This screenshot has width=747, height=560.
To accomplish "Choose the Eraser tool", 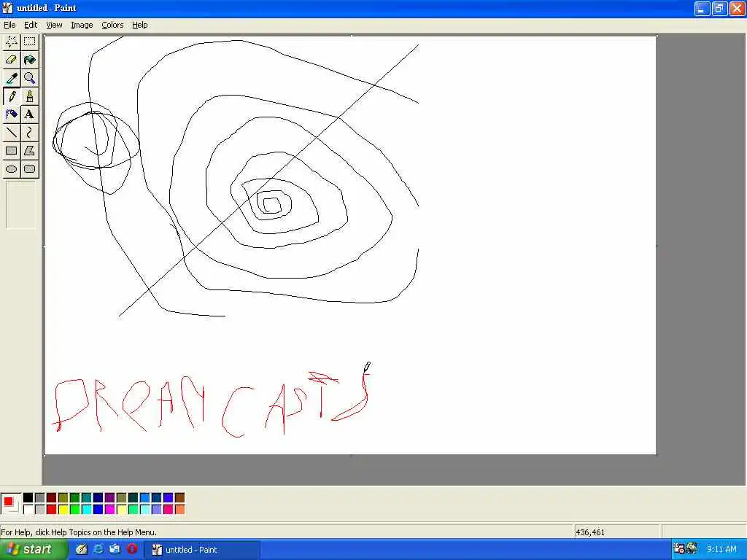I will click(12, 60).
